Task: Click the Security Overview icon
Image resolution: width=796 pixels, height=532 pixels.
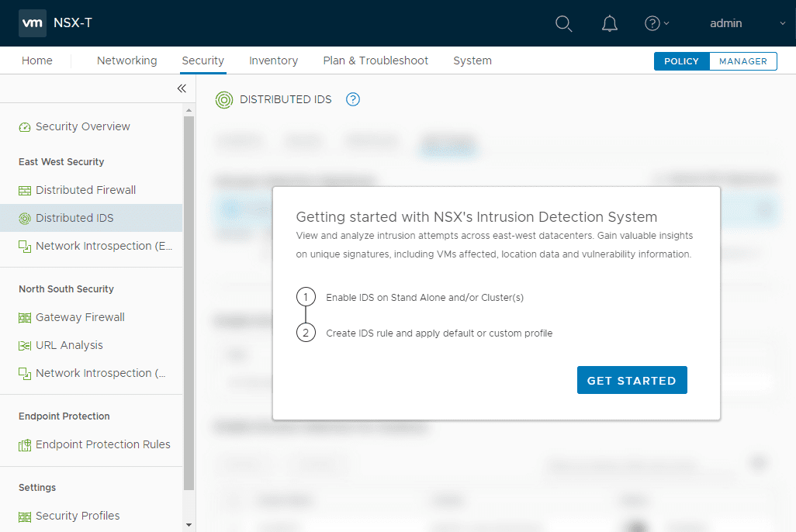Action: coord(24,126)
